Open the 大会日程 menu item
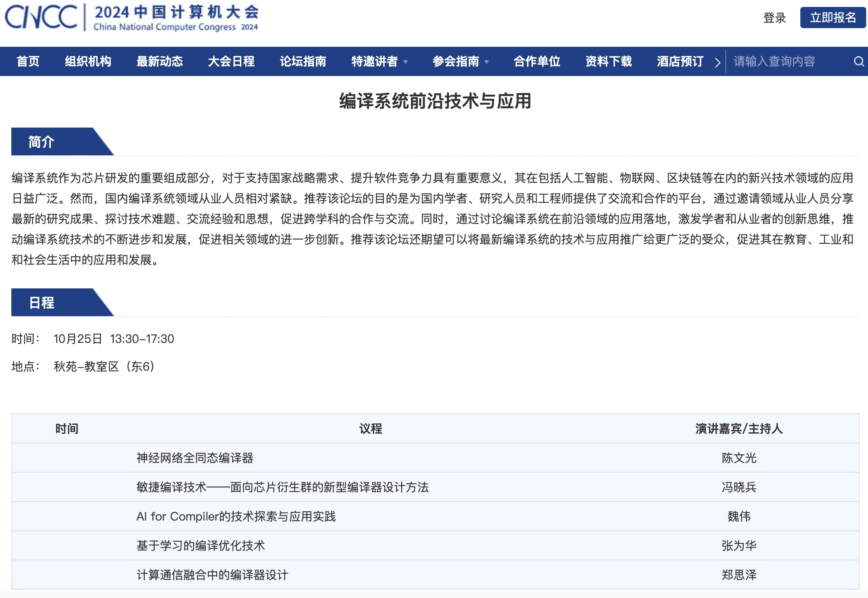The width and height of the screenshot is (868, 598). [231, 61]
